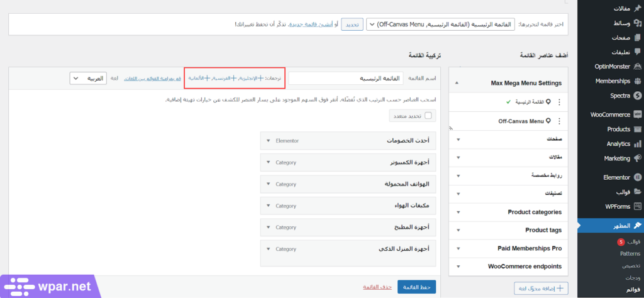Click the Spectra icon in the sidebar
This screenshot has width=644, height=298.
click(x=637, y=96)
